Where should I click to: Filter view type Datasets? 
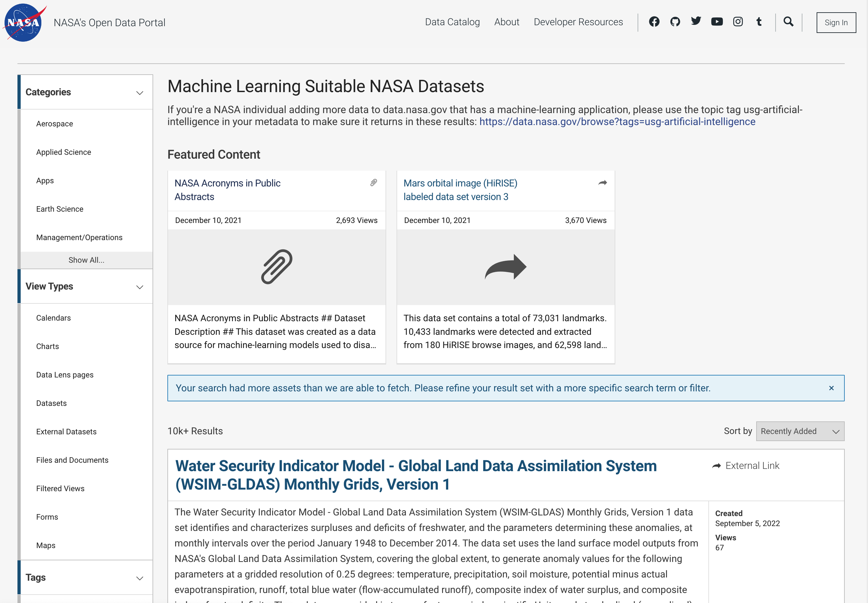51,403
